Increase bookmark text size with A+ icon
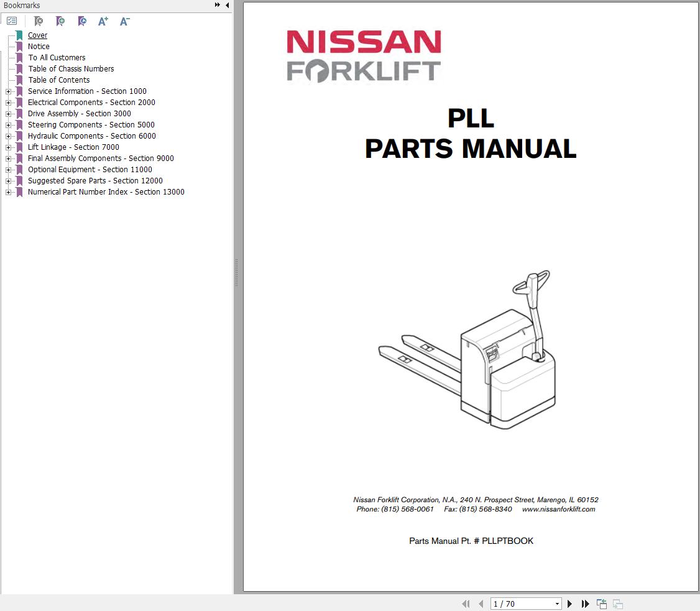This screenshot has height=611, width=700. click(x=103, y=21)
